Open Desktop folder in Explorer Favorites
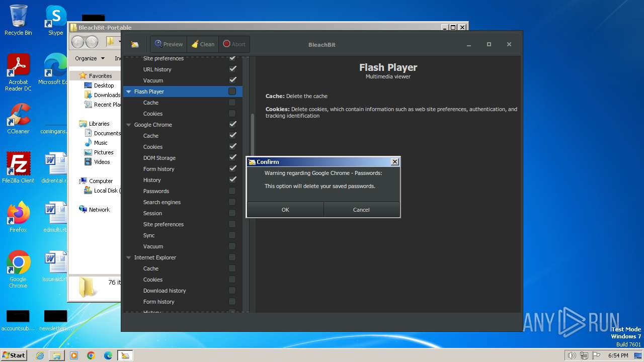 [x=104, y=85]
